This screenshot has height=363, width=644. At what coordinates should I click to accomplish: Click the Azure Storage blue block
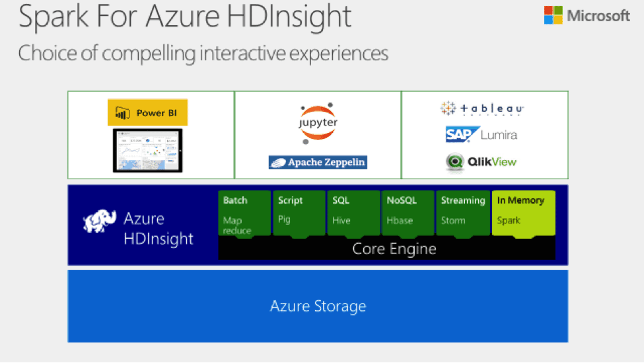[318, 306]
